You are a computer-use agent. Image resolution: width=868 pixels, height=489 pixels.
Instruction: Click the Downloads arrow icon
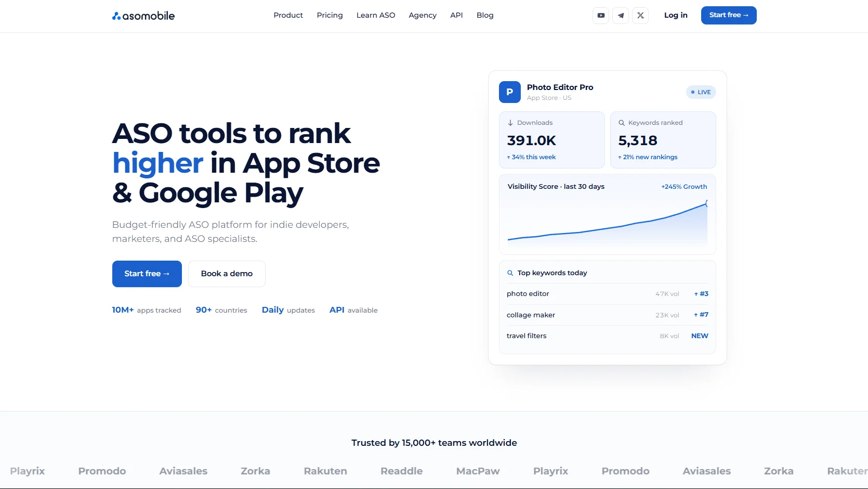(510, 123)
